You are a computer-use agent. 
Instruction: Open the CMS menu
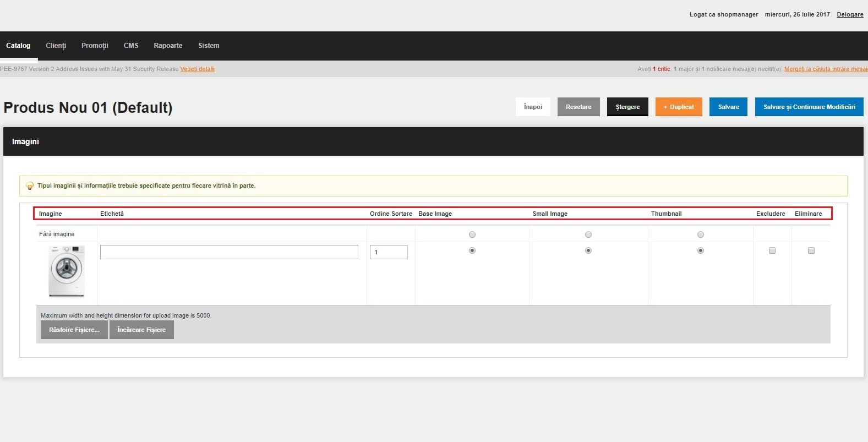point(131,46)
